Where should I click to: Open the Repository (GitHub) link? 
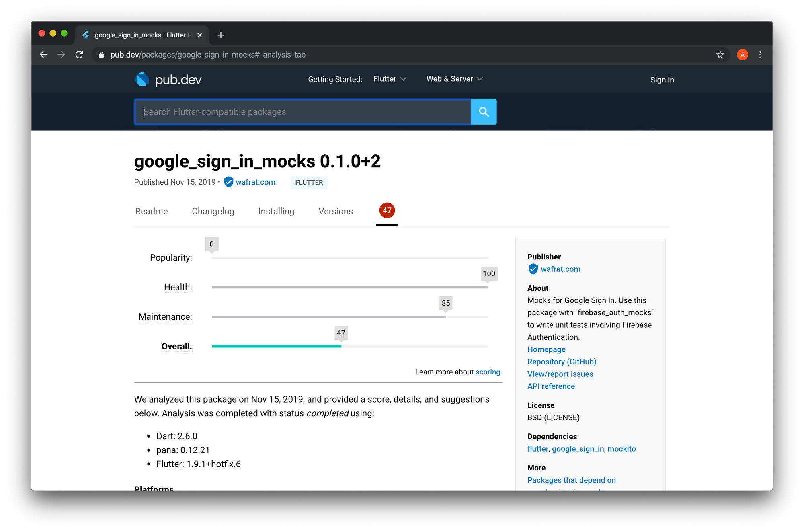point(562,362)
